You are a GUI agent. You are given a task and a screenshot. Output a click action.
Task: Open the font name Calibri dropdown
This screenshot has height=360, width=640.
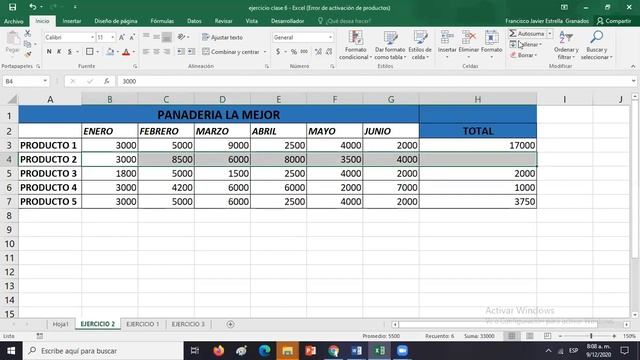point(92,38)
